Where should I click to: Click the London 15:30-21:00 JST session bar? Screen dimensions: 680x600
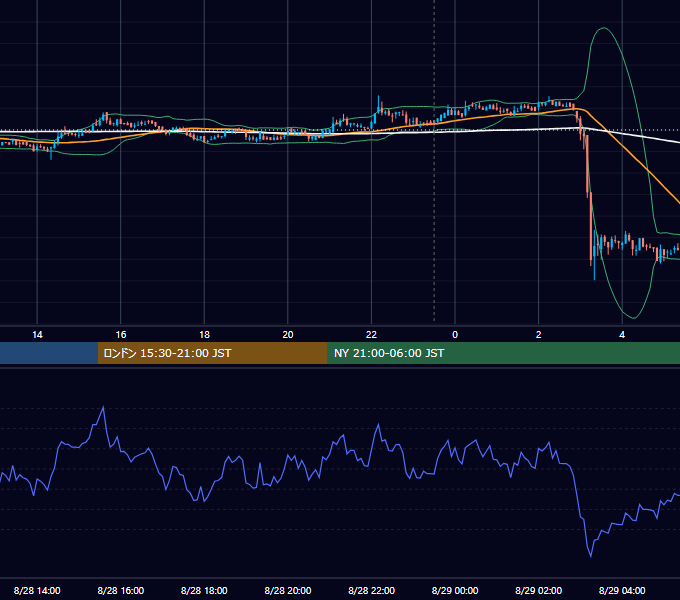(212, 353)
